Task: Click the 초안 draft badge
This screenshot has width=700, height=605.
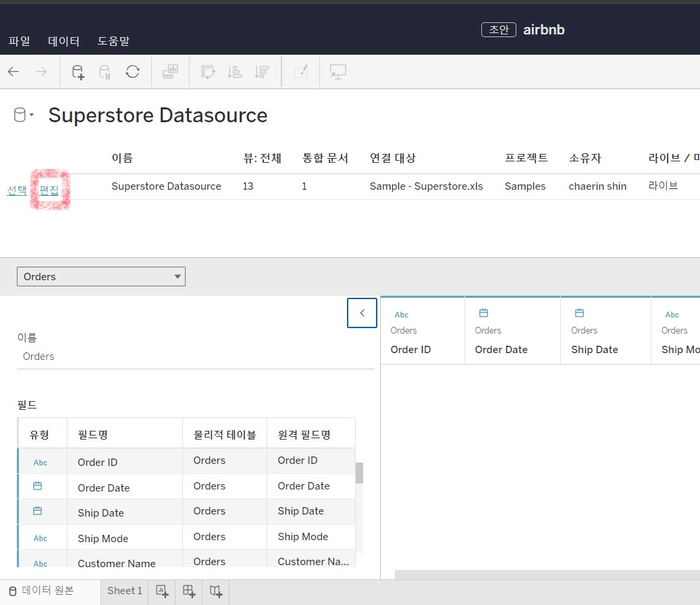Action: point(499,30)
